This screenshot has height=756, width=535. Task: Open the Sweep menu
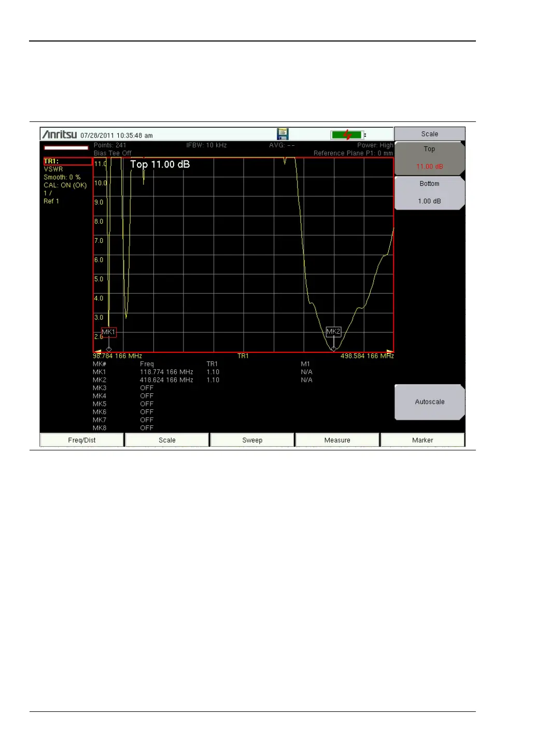(x=252, y=440)
